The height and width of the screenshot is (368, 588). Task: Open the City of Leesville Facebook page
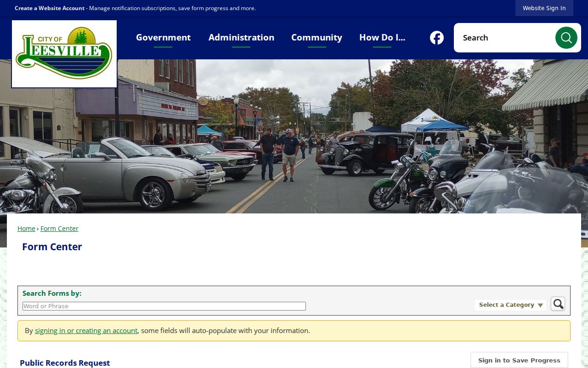[437, 38]
